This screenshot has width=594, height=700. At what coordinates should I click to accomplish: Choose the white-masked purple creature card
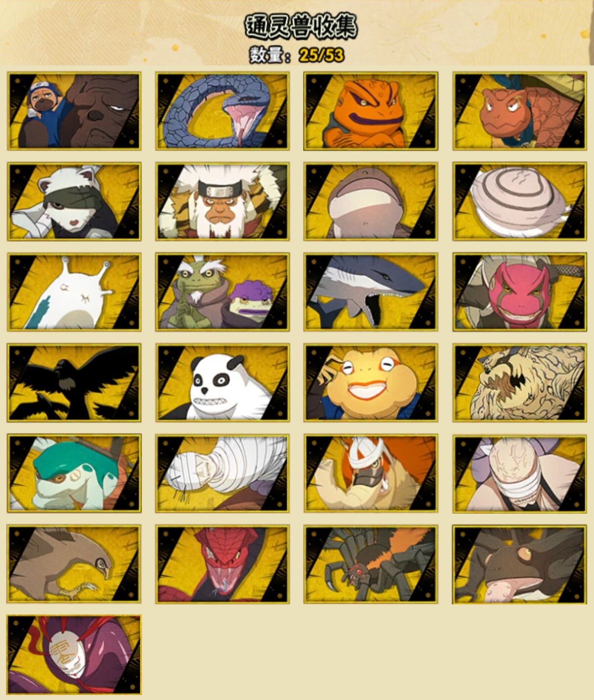coord(74,655)
